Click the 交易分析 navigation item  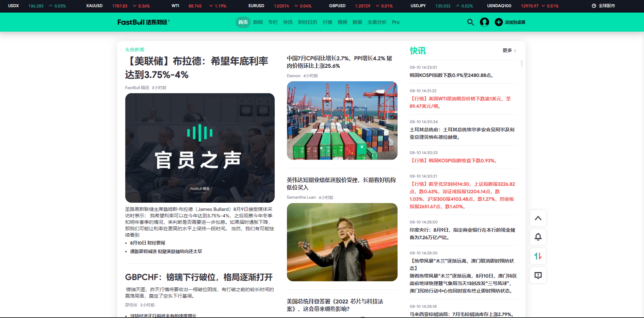point(377,22)
